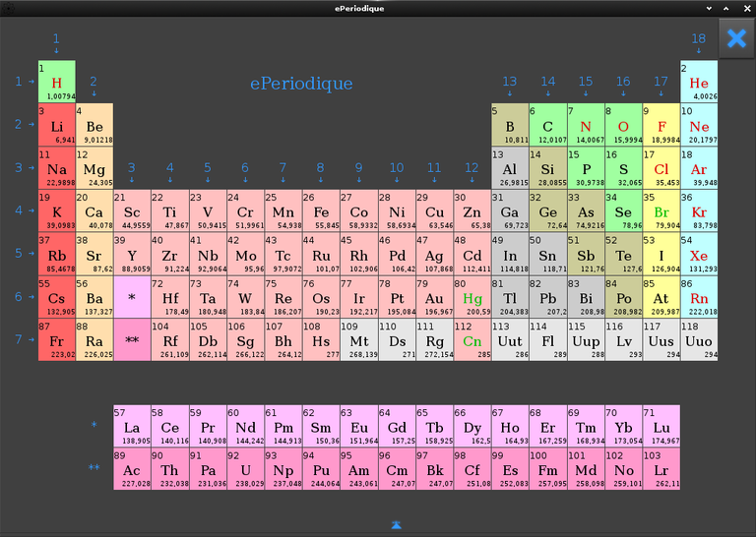This screenshot has width=756, height=537.
Task: Click the blue X close icon
Action: 736,38
